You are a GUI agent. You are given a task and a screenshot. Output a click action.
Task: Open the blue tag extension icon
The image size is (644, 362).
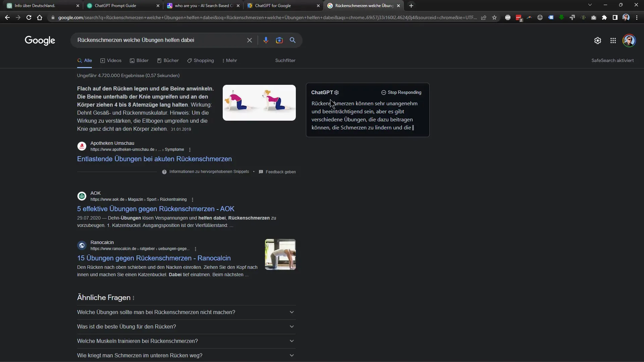[x=551, y=17]
